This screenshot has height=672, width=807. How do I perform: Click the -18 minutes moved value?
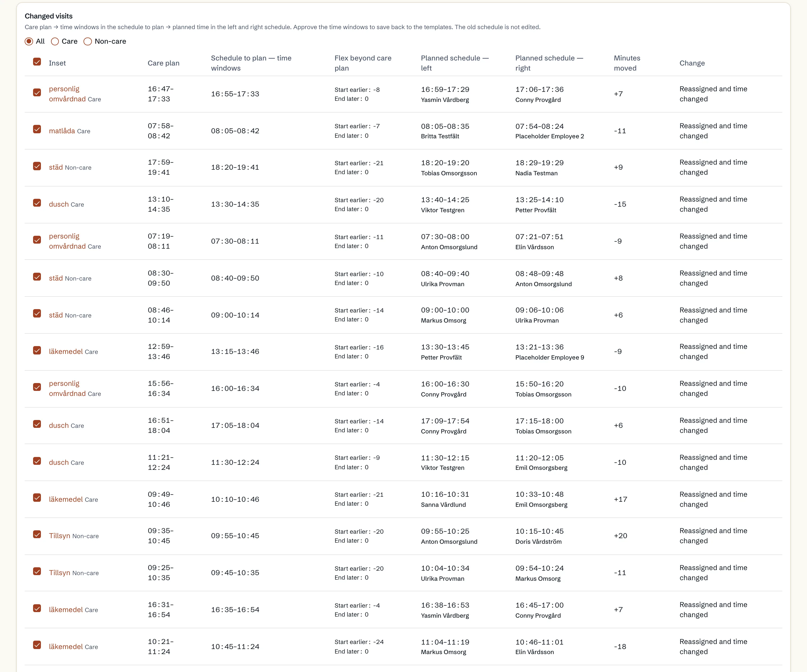coord(620,647)
